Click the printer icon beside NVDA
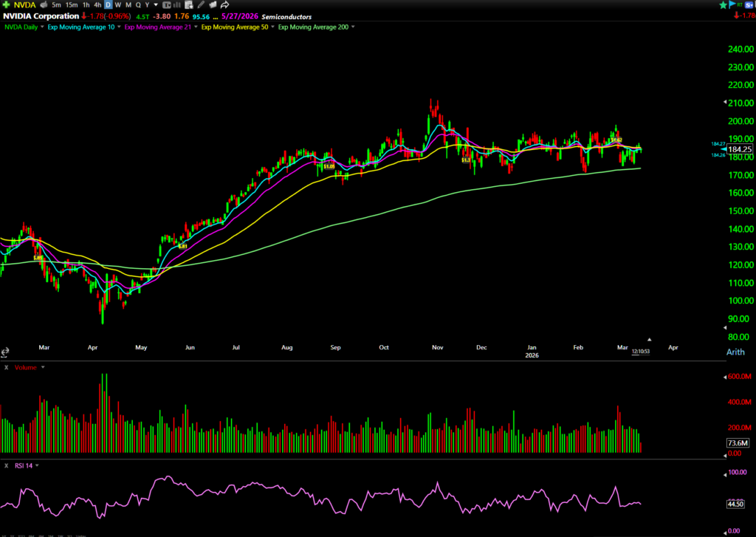This screenshot has height=537, width=756. pos(43,4)
